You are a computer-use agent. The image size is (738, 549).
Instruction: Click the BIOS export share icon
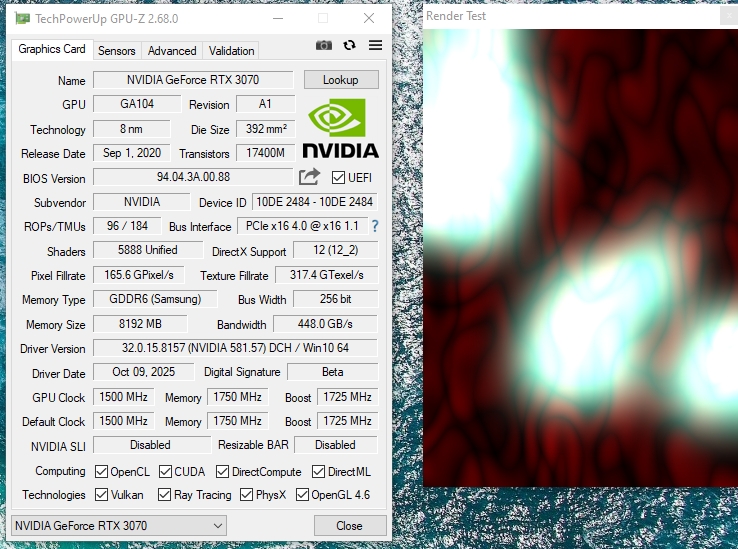pyautogui.click(x=309, y=177)
